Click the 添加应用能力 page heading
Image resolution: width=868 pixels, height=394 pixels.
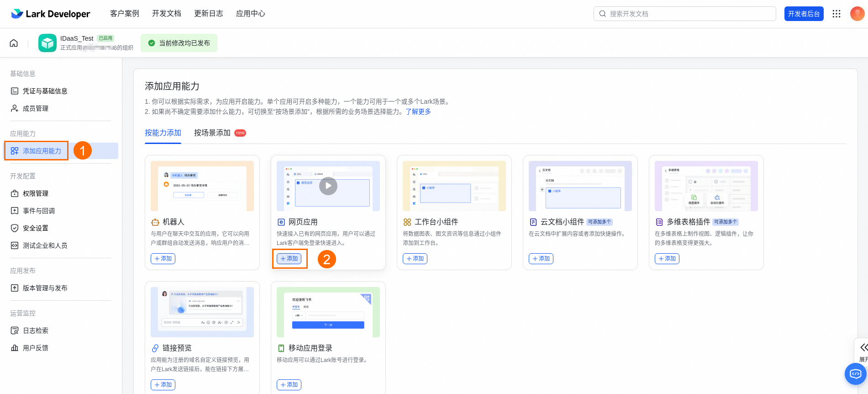pos(172,86)
